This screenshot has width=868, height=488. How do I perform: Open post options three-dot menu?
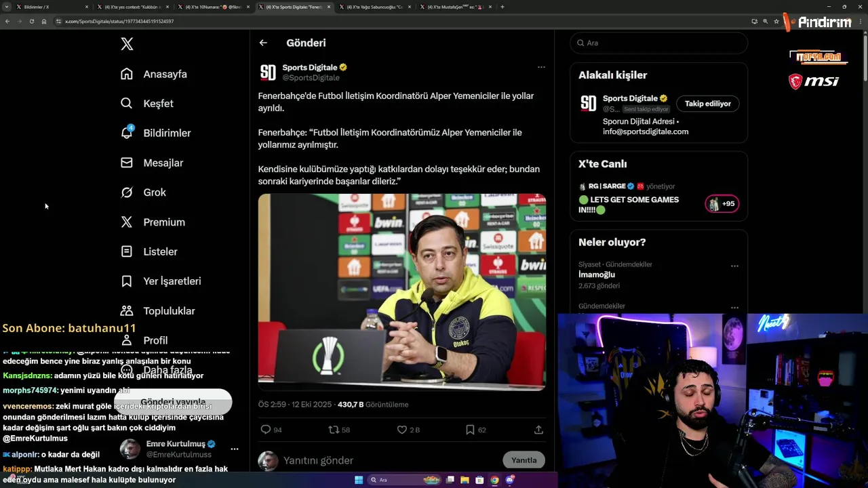[541, 67]
